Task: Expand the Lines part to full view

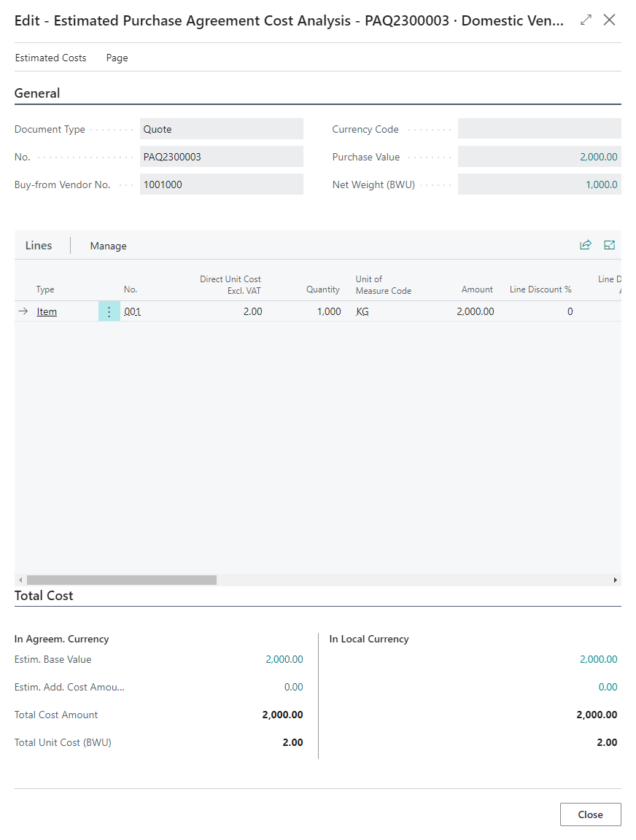Action: pos(609,245)
